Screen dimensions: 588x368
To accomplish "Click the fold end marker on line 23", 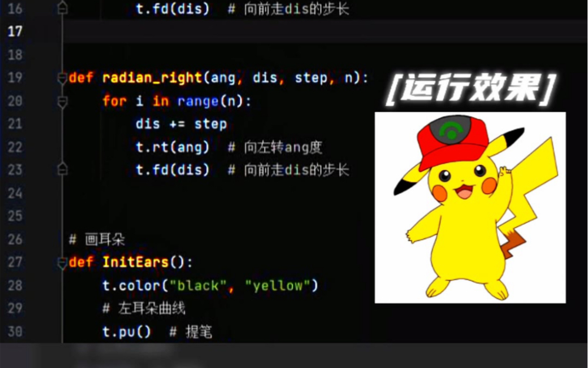I will coord(62,169).
